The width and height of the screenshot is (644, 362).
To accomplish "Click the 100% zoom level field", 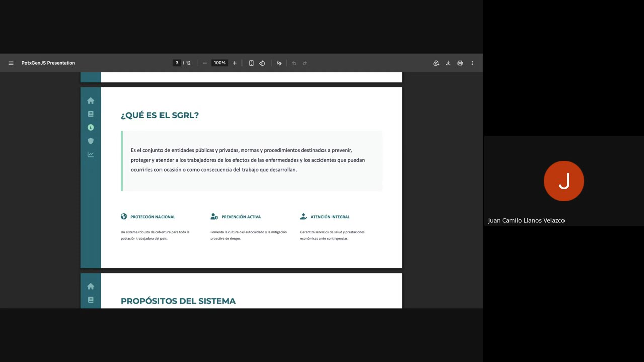I will pyautogui.click(x=220, y=63).
